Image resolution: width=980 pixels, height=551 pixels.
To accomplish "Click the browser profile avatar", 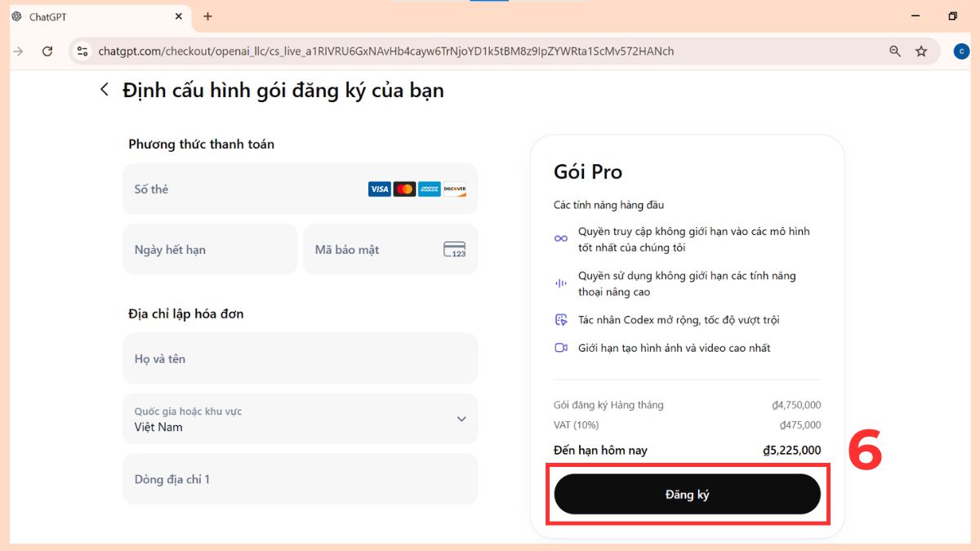I will [x=961, y=51].
